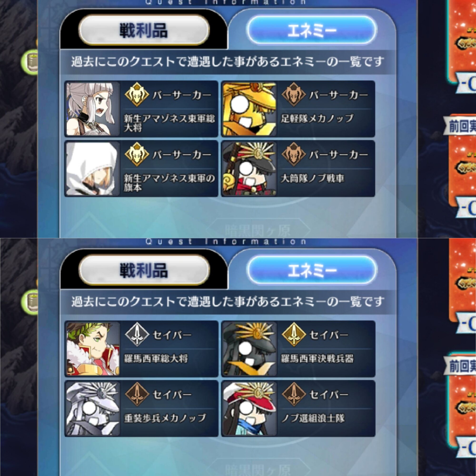This screenshot has width=476, height=476.
Task: Click bronze Saber icon beside ノブ選組浪士隊
Action: (293, 394)
